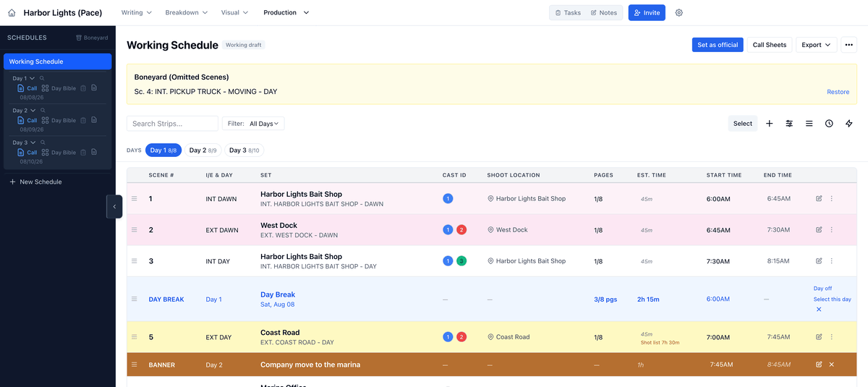Open scene 5 more options menu
Image resolution: width=868 pixels, height=387 pixels.
pos(832,336)
